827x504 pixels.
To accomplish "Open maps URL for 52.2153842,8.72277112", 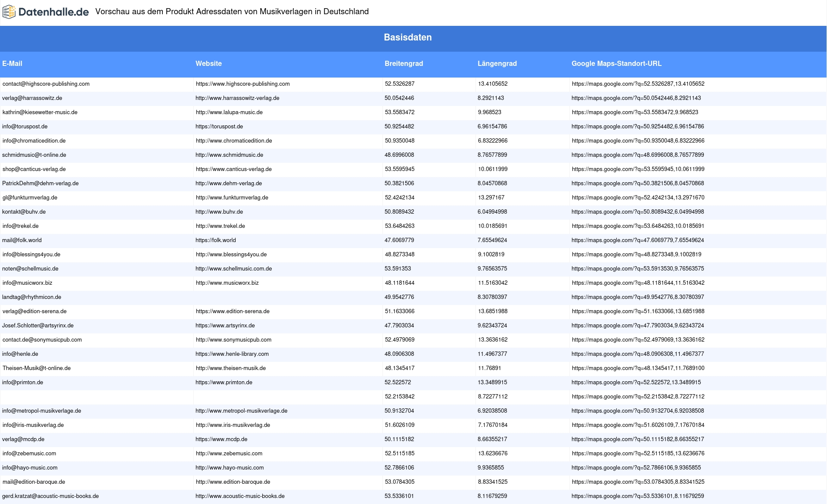I will 638,397.
